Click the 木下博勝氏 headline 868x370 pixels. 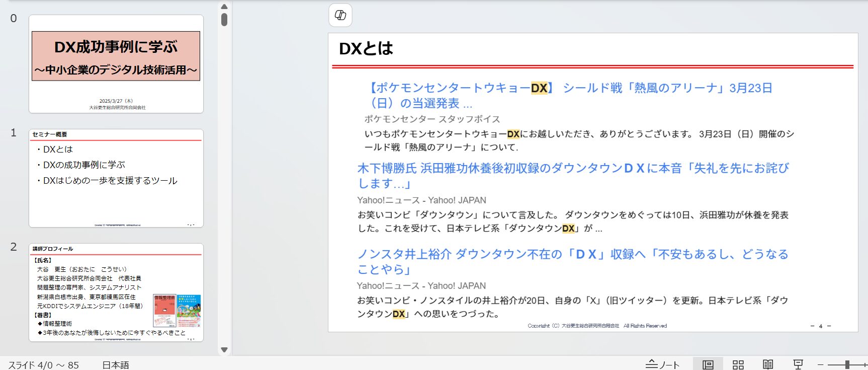pos(573,176)
